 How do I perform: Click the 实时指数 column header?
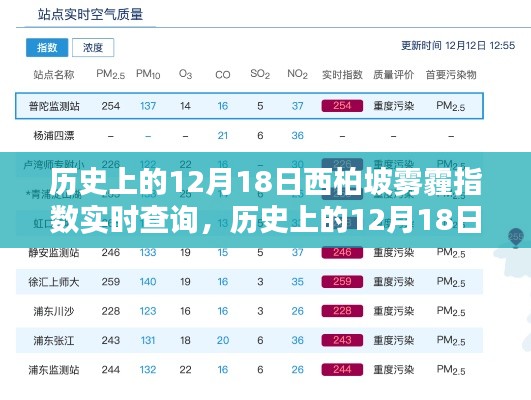(342, 75)
